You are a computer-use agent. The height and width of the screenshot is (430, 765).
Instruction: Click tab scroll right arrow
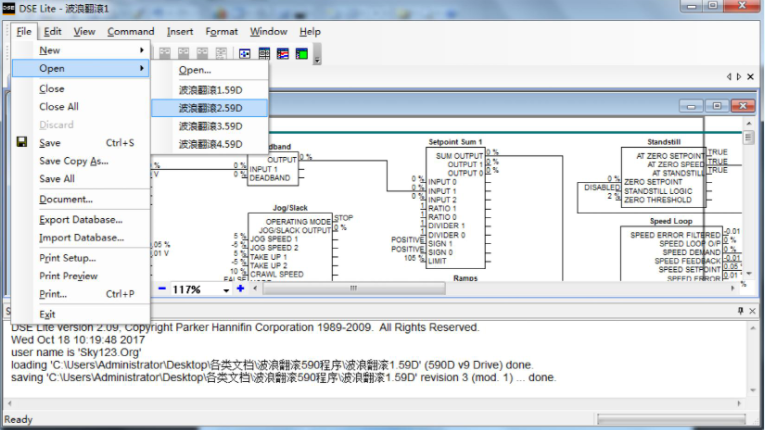point(738,76)
